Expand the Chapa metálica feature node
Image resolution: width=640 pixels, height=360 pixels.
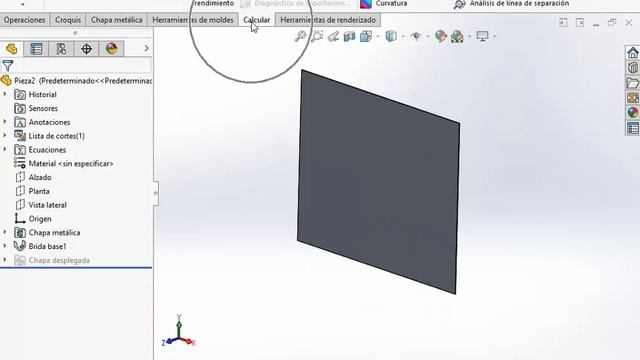5,232
